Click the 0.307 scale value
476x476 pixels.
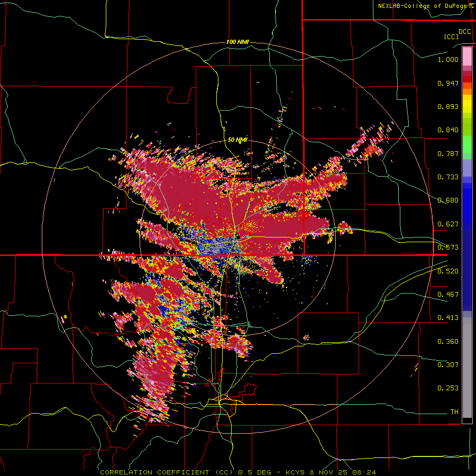(x=448, y=364)
